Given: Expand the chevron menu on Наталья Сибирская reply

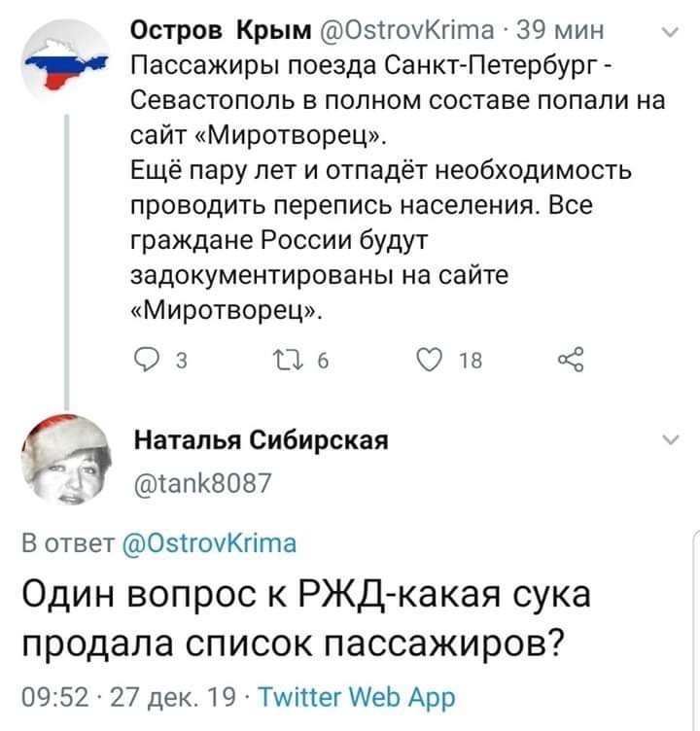Looking at the screenshot, I should [x=671, y=439].
